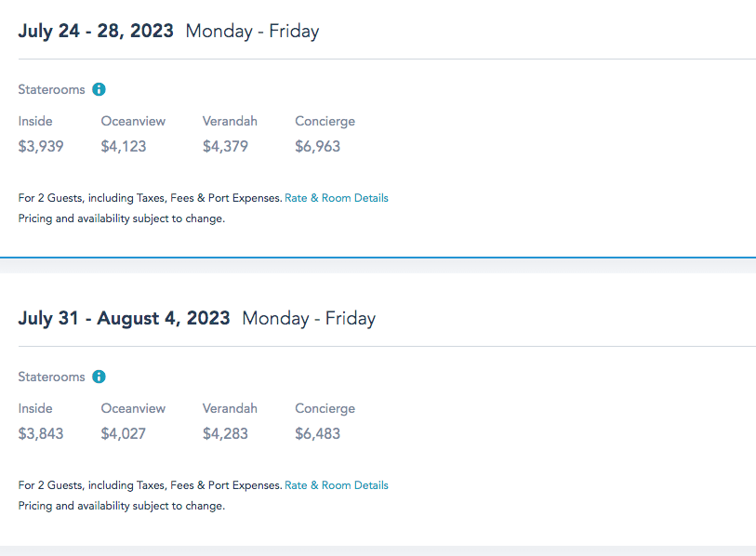Screen dimensions: 756x556
Task: Click the July 24 - 28, 2023 heading
Action: pos(96,31)
